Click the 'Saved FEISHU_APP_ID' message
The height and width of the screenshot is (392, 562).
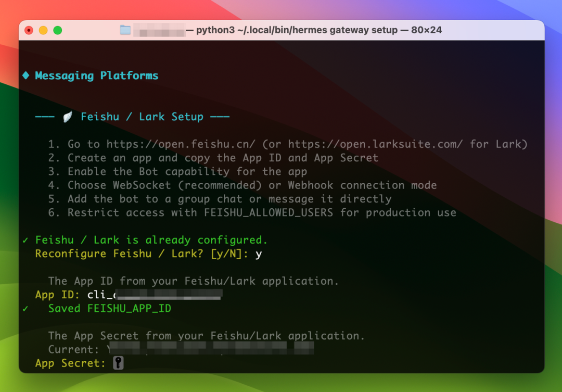click(x=110, y=308)
